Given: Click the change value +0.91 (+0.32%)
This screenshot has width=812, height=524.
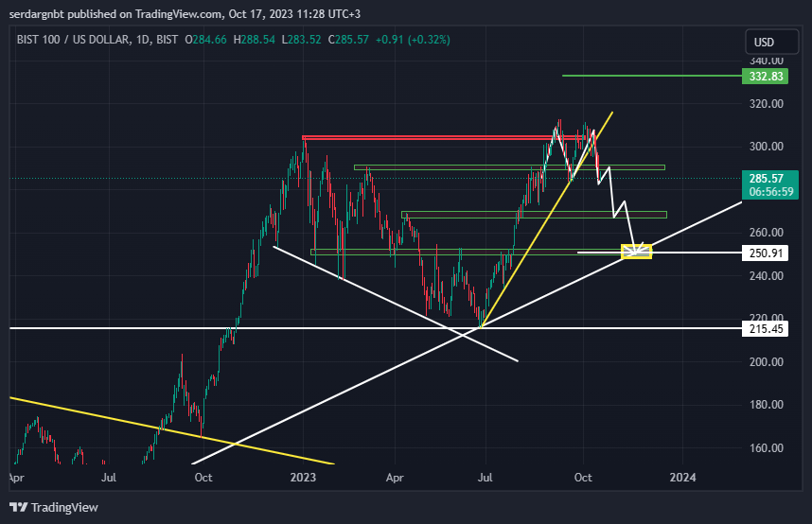Looking at the screenshot, I should (413, 40).
